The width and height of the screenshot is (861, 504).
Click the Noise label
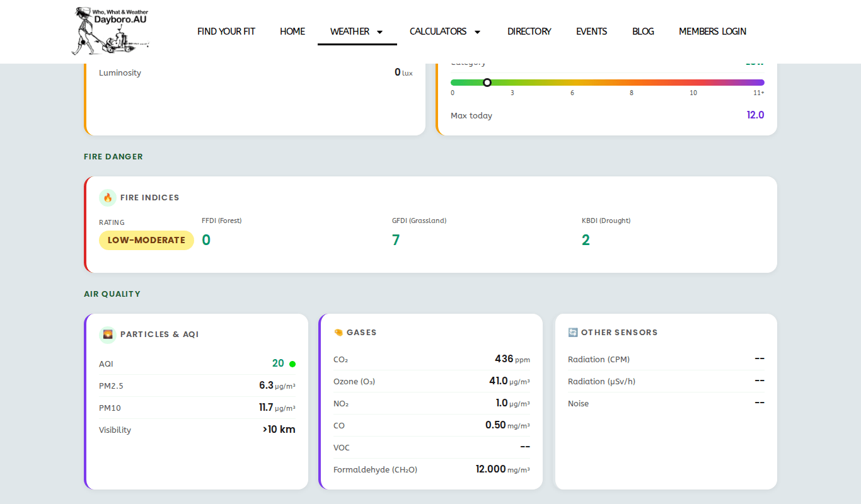[578, 403]
